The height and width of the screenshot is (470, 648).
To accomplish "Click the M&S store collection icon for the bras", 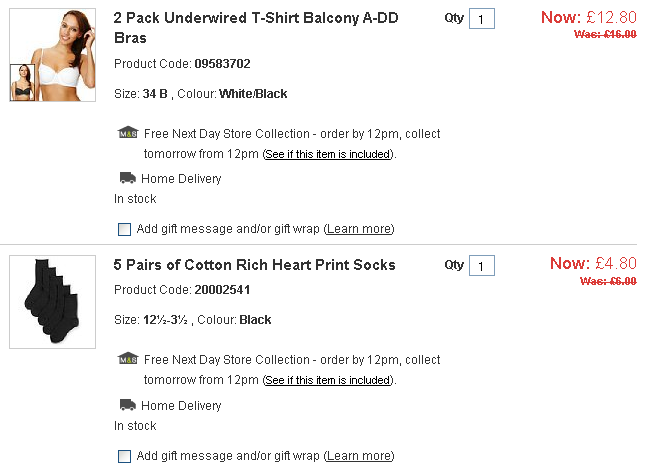I will pyautogui.click(x=127, y=133).
